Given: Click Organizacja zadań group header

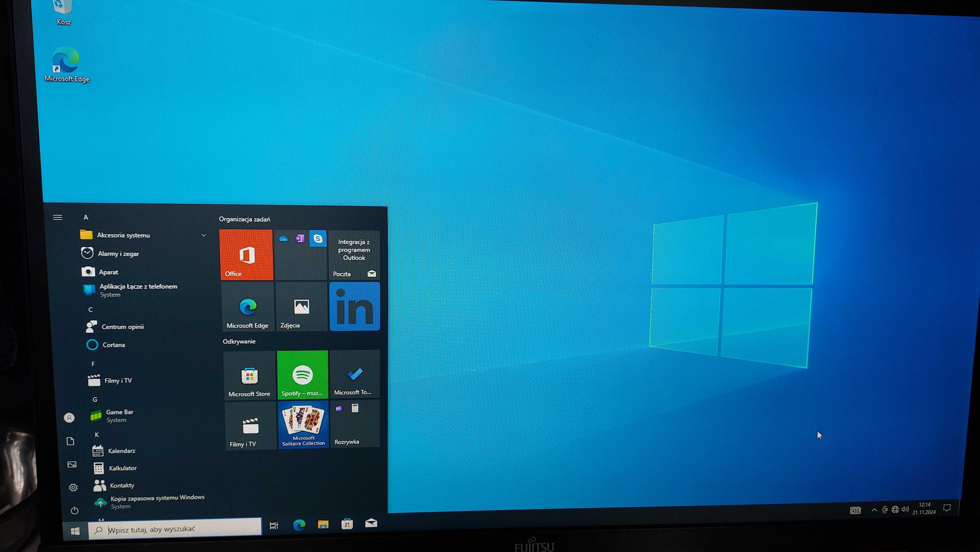Looking at the screenshot, I should coord(245,219).
